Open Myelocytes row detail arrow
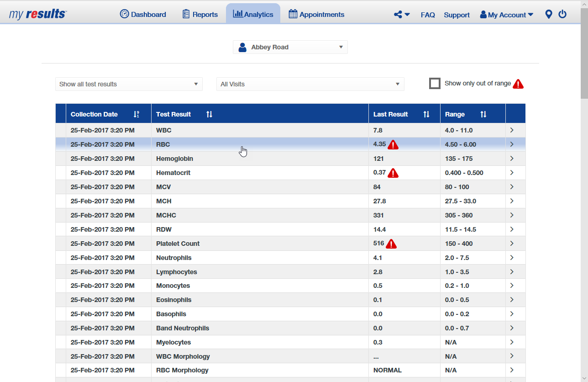 pos(512,342)
